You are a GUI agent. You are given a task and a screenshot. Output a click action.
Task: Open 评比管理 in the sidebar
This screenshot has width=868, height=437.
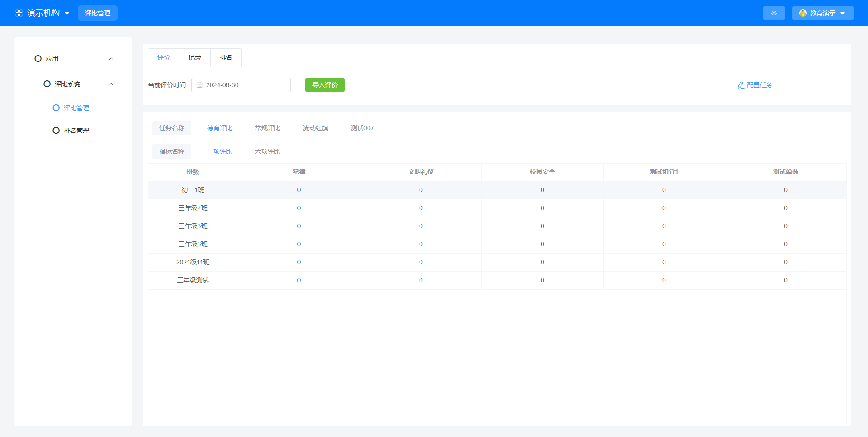click(76, 108)
